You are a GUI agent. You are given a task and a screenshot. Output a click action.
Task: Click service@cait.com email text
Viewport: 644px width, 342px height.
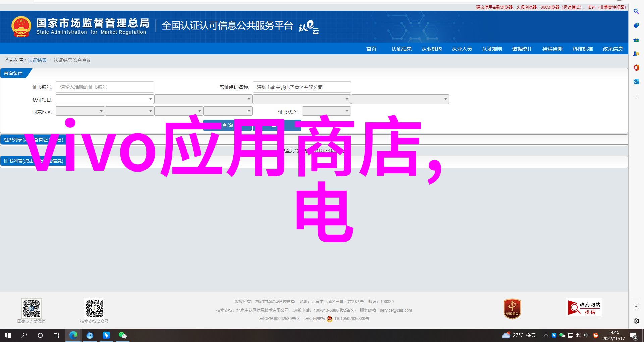396,310
